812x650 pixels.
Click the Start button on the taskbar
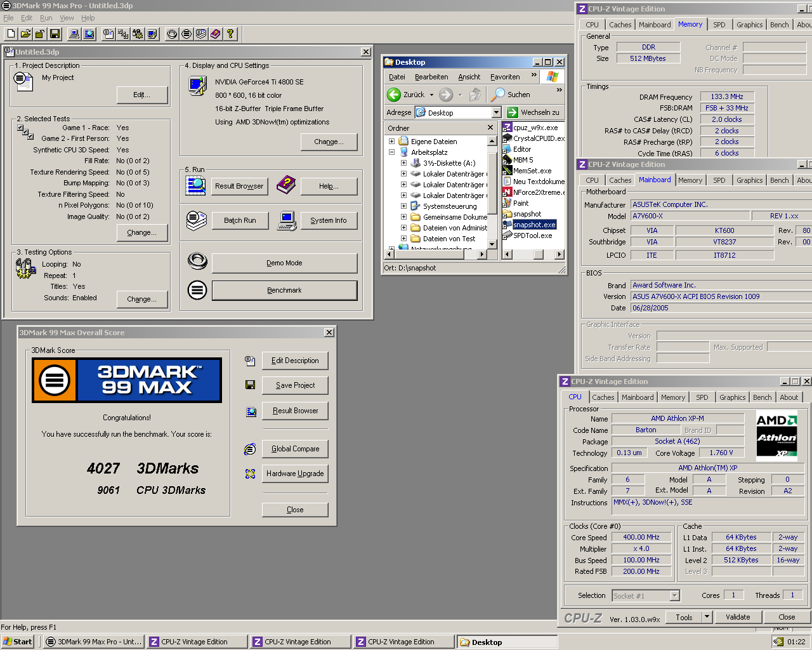click(17, 642)
